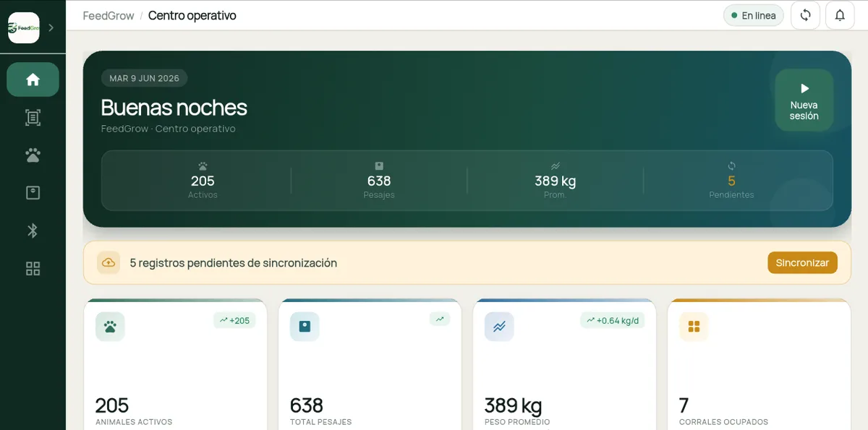Click the grid icon on Corrales Ocupados card
This screenshot has height=430, width=868.
pyautogui.click(x=694, y=327)
